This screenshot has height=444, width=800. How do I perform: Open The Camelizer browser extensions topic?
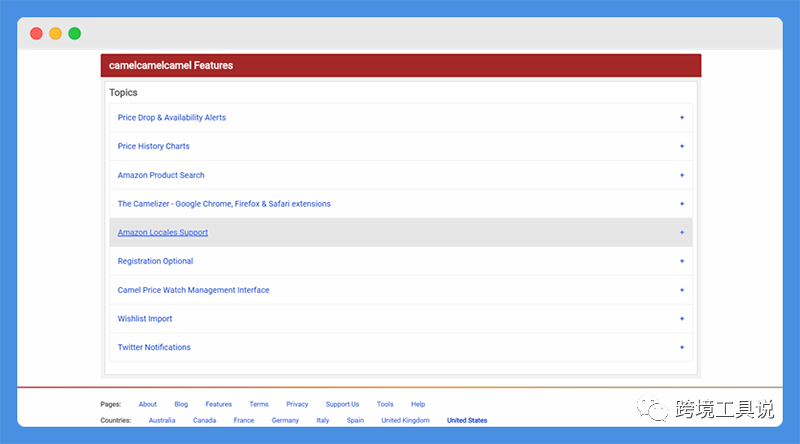click(224, 204)
